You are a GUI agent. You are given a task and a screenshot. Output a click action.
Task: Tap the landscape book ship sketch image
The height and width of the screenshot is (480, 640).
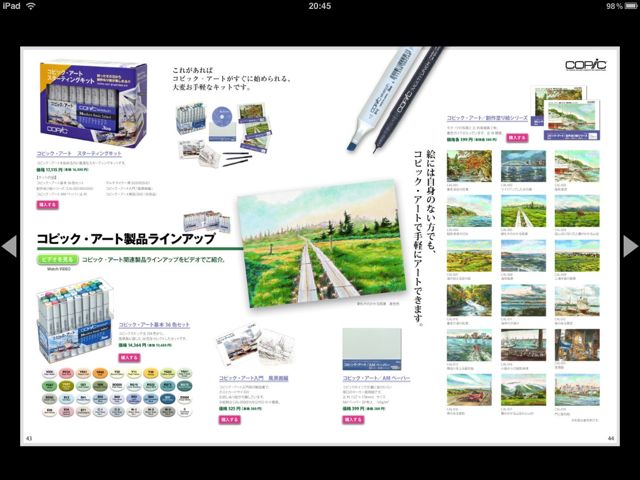pos(255,345)
